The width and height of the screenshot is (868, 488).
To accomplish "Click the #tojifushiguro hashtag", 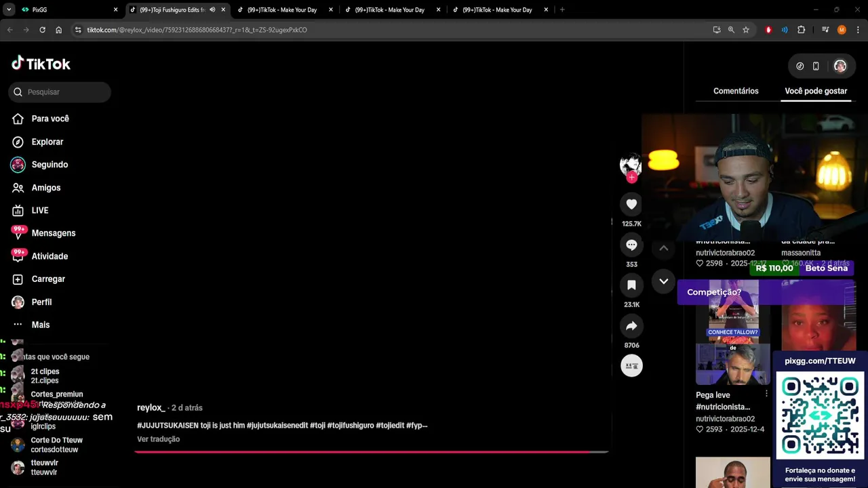I will click(351, 426).
